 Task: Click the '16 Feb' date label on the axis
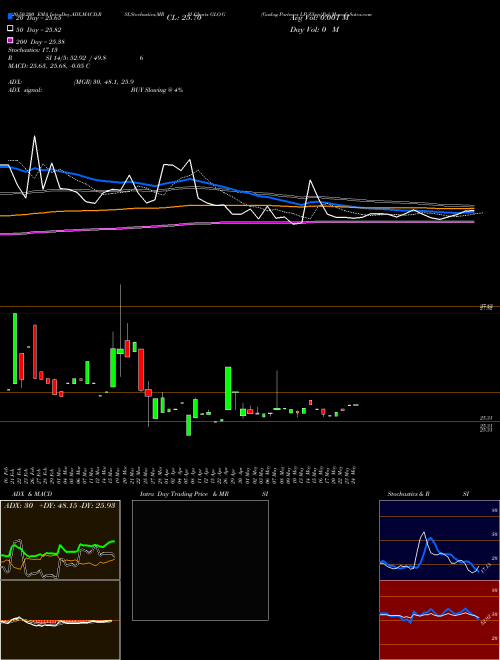click(x=7, y=475)
